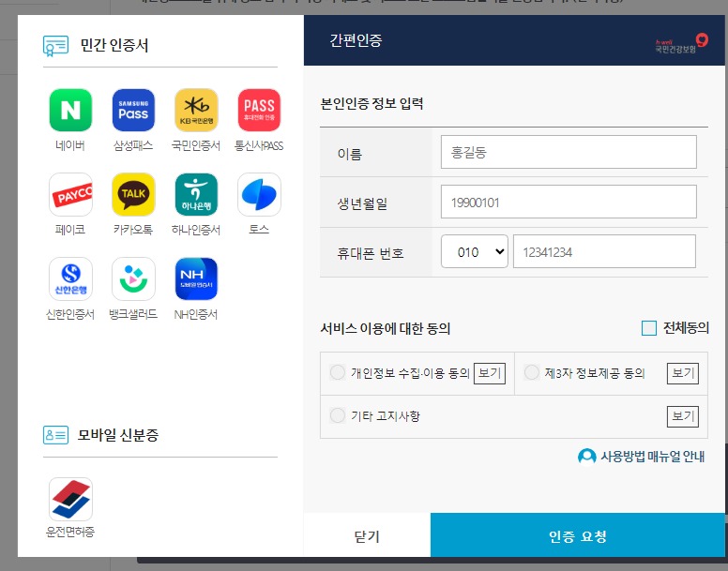Toggle 기타 고지사항 agreement radio
This screenshot has height=571, width=728.
pyautogui.click(x=338, y=415)
